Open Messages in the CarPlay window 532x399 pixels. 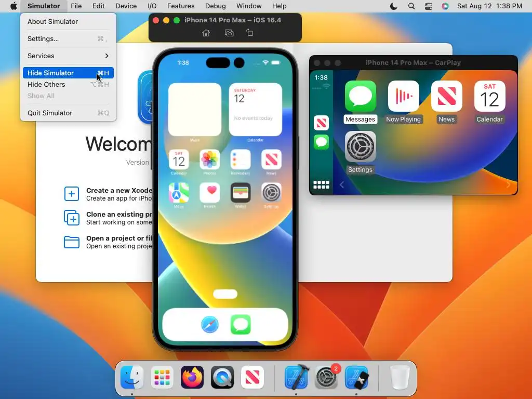pos(361,96)
